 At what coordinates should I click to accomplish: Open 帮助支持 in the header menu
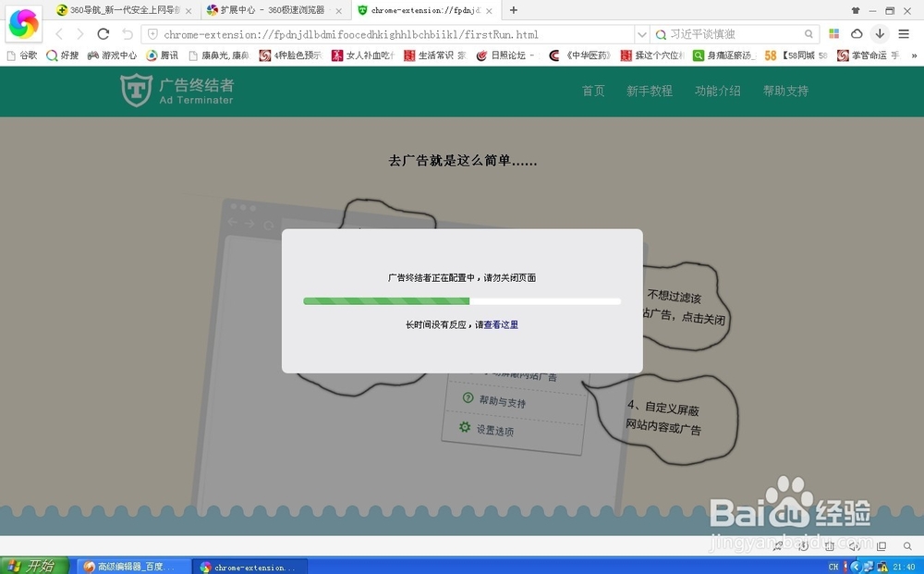pyautogui.click(x=786, y=91)
